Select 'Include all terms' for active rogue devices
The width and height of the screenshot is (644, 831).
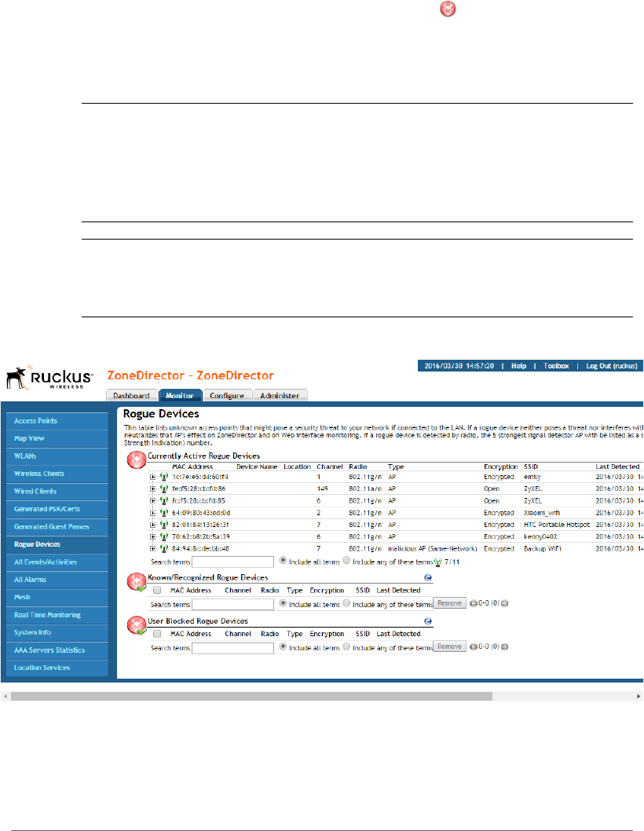coord(283,561)
